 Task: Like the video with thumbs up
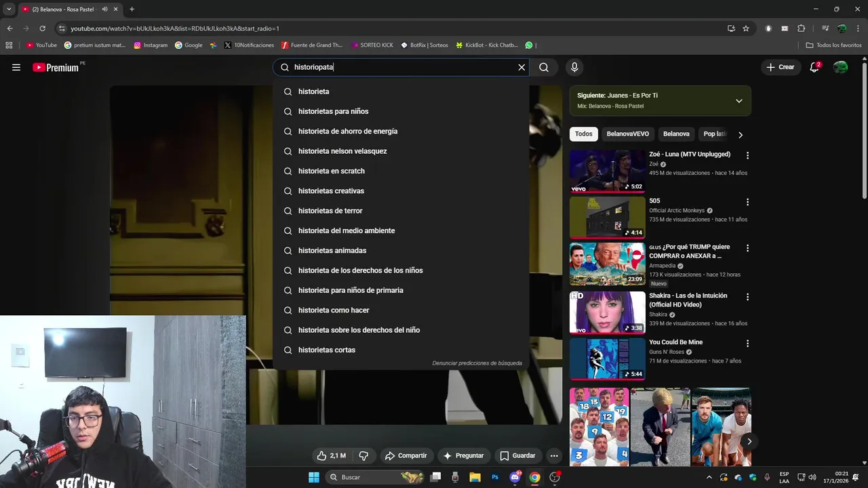pyautogui.click(x=332, y=455)
